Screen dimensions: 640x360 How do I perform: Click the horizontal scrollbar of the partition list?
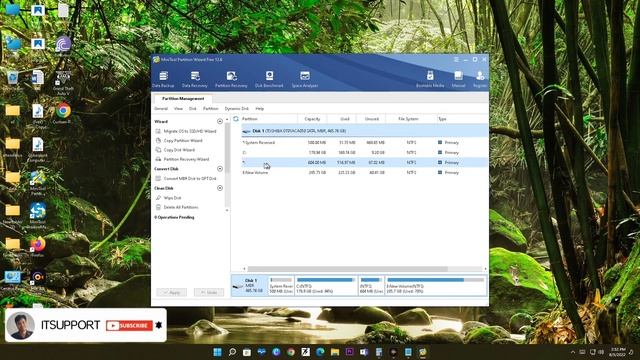click(x=347, y=269)
